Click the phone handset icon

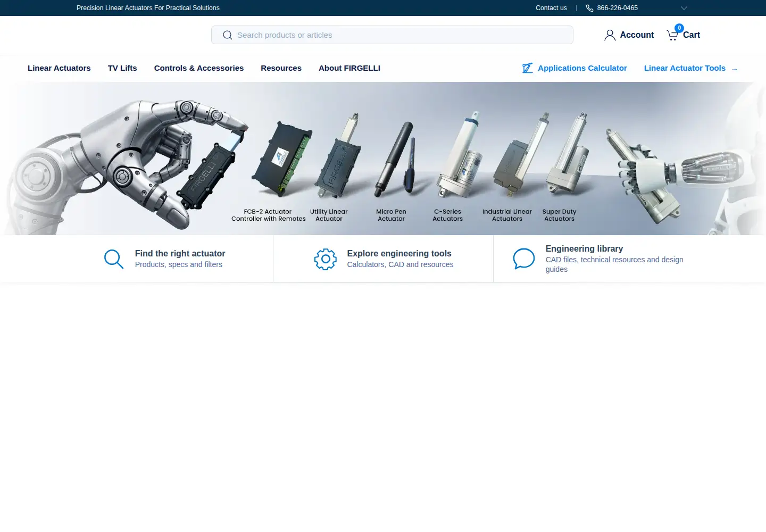pos(589,8)
